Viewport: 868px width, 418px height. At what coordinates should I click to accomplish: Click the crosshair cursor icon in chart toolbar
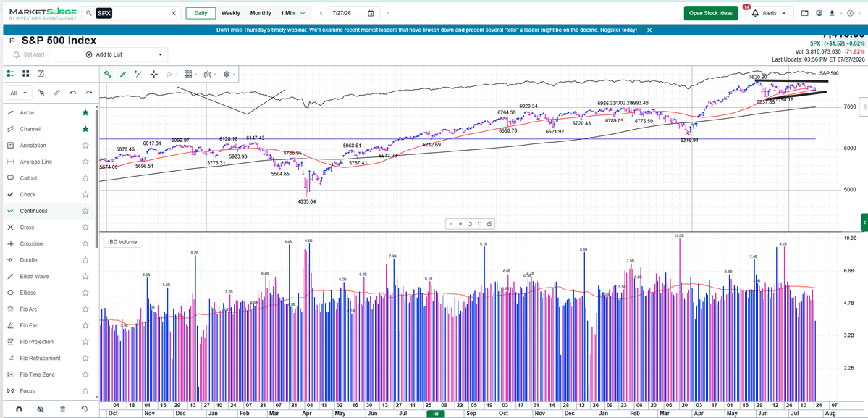pyautogui.click(x=154, y=74)
